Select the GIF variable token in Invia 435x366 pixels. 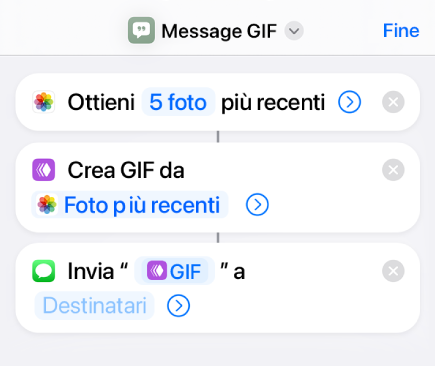tap(174, 271)
